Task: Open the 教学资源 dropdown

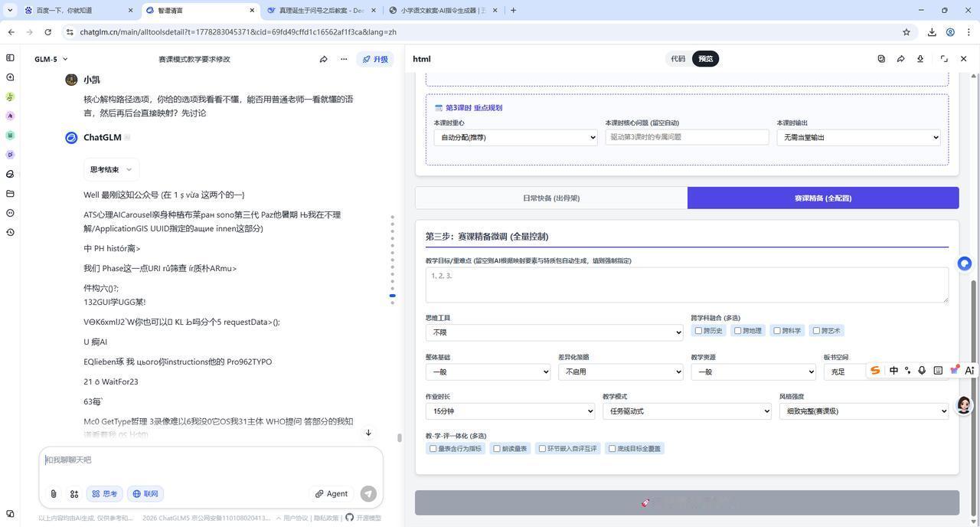Action: (x=753, y=372)
